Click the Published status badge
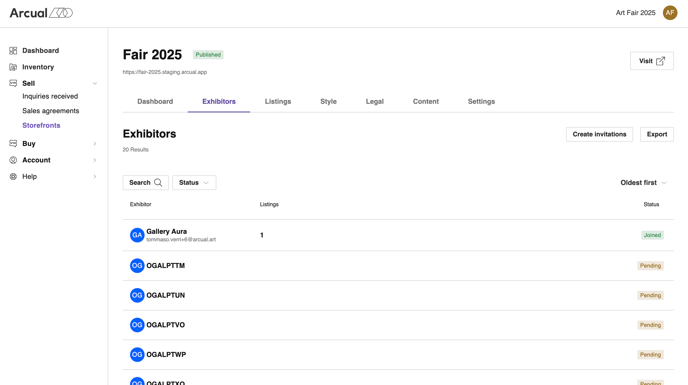Screen dimensions: 688x385 pos(208,55)
